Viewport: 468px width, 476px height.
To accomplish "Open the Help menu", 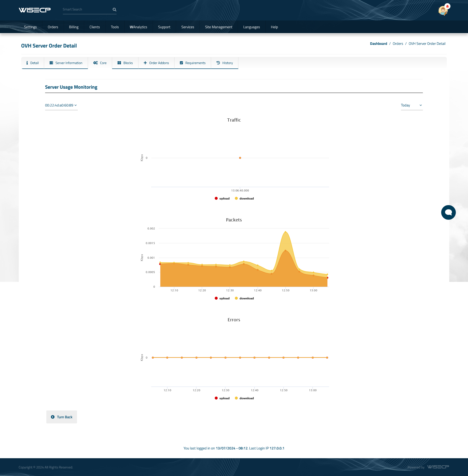I will click(274, 27).
